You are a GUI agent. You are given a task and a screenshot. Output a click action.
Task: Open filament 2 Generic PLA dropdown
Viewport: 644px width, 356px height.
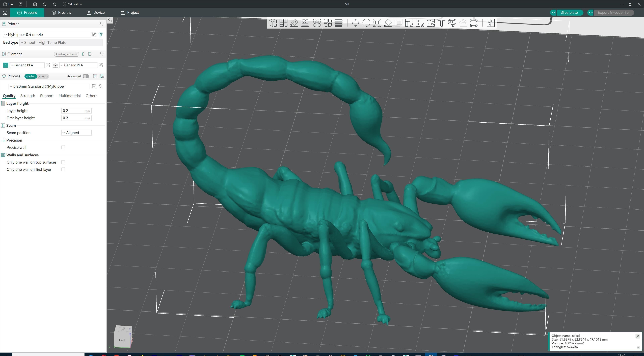[78, 65]
